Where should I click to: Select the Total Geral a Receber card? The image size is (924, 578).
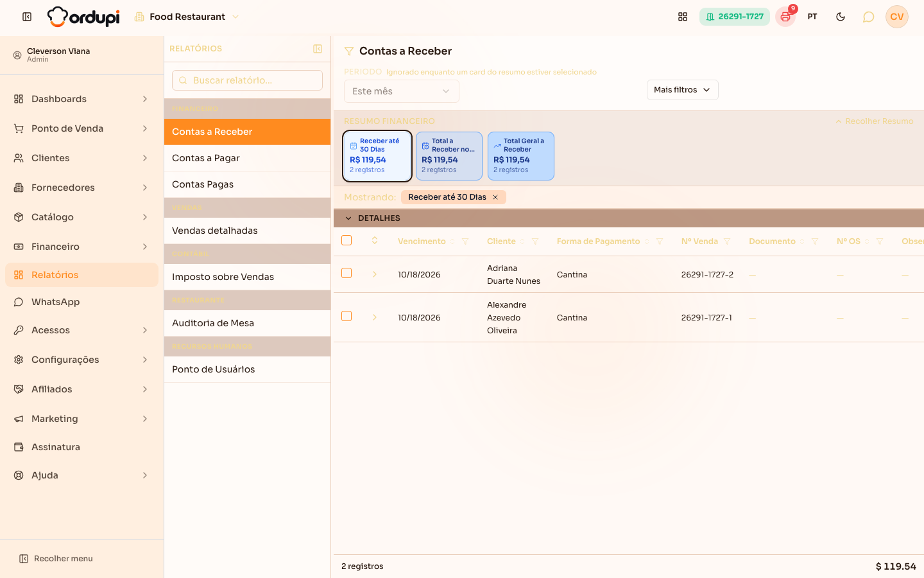pos(521,156)
